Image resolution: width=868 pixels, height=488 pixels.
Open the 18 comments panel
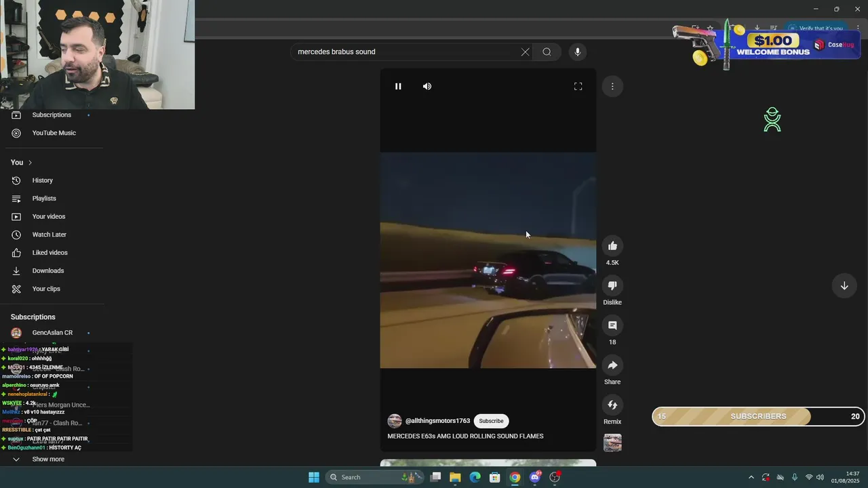point(612,325)
